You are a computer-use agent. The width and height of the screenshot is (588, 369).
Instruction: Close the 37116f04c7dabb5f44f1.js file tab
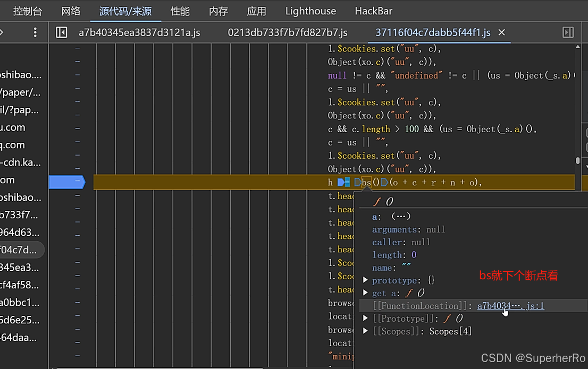(502, 32)
